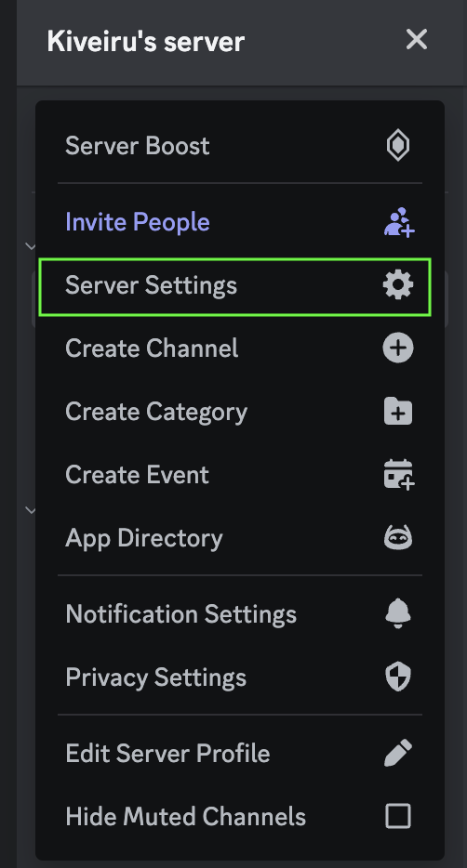This screenshot has width=467, height=868.
Task: Click the Privacy Settings shield icon
Action: coord(398,677)
